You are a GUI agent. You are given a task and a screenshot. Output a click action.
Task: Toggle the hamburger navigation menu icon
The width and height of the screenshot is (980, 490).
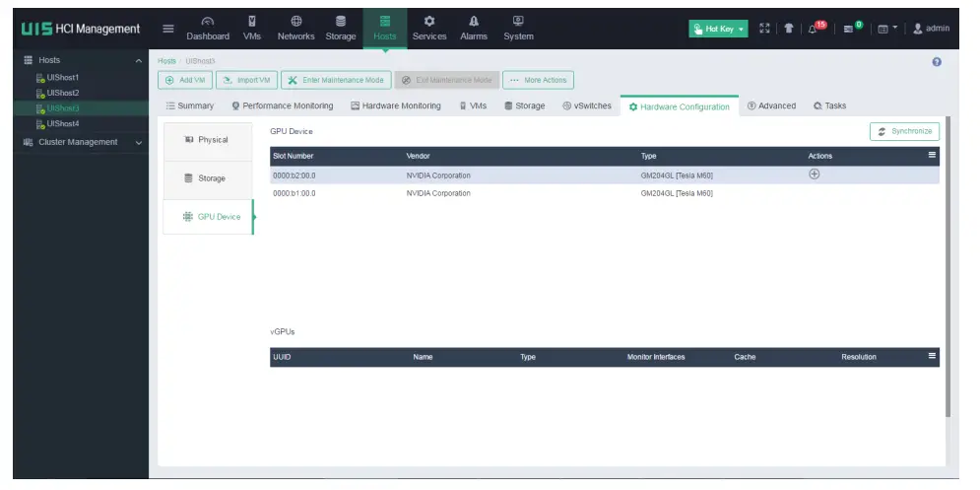(168, 29)
